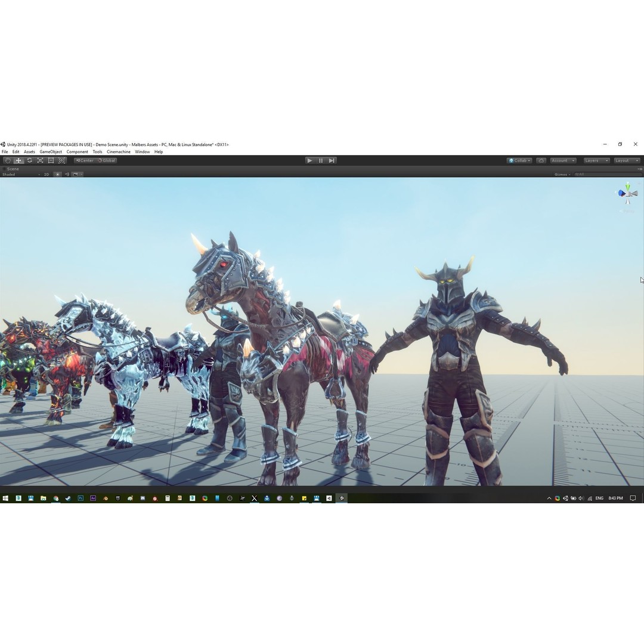This screenshot has height=644, width=644.
Task: Open the notification center icon
Action: pos(633,498)
